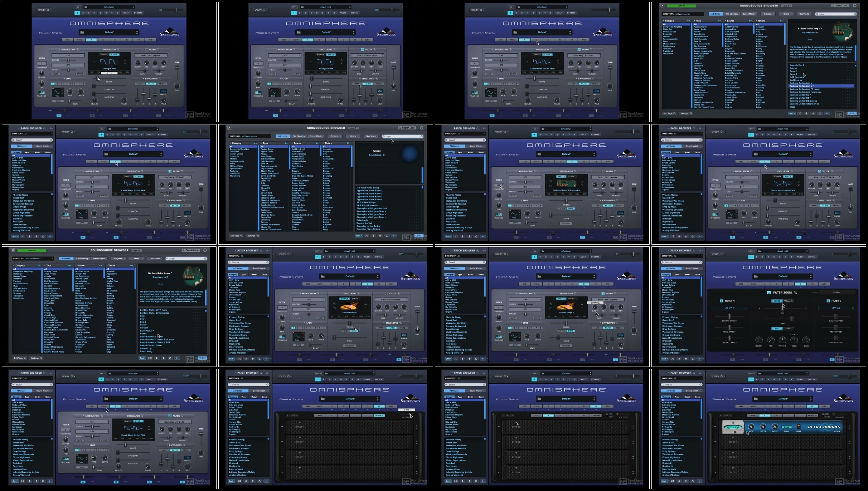Click the Mix slider in Filter Zoom
This screenshot has width=868, height=491.
[782, 308]
